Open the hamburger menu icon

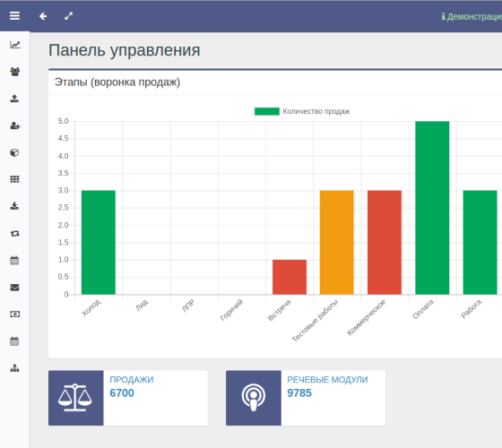coord(14,16)
